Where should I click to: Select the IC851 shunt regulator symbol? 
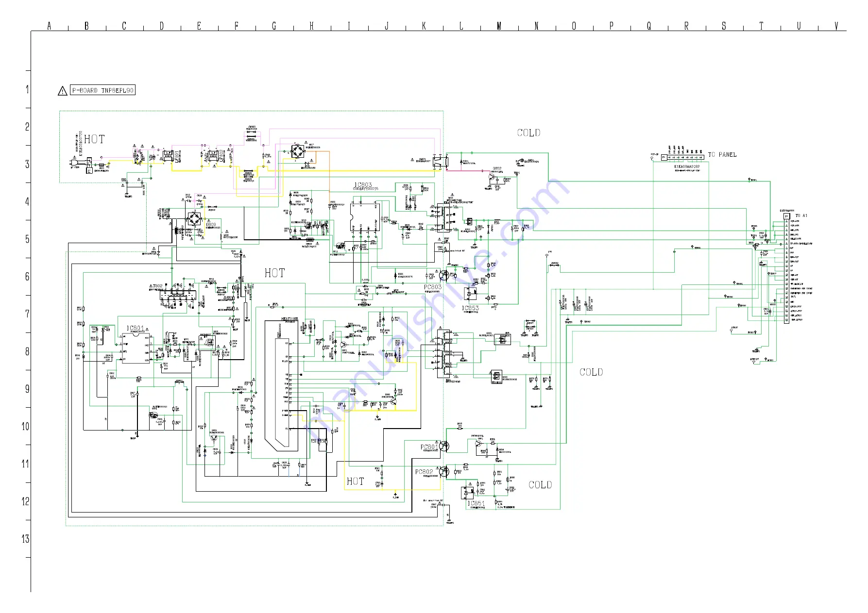(x=467, y=493)
